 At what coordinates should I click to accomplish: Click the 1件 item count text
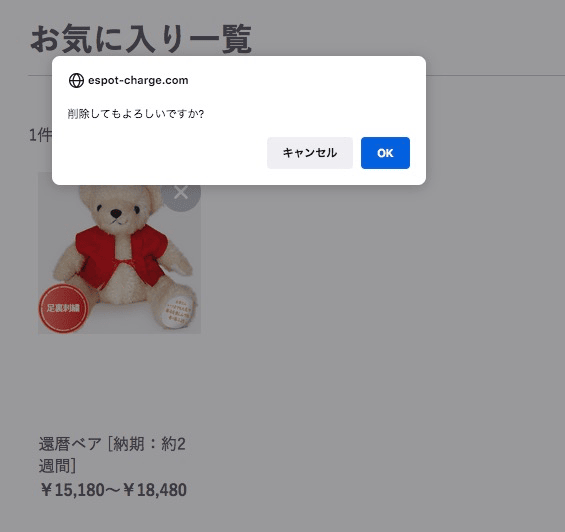tap(40, 135)
